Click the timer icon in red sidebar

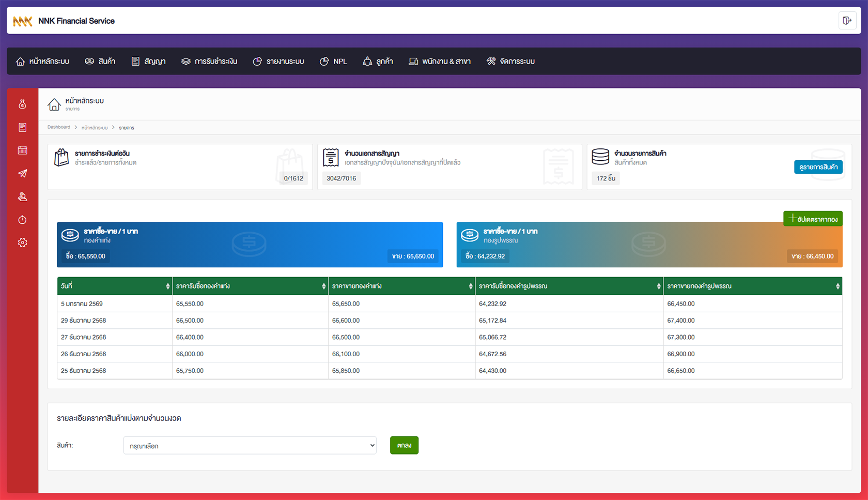[x=22, y=220]
